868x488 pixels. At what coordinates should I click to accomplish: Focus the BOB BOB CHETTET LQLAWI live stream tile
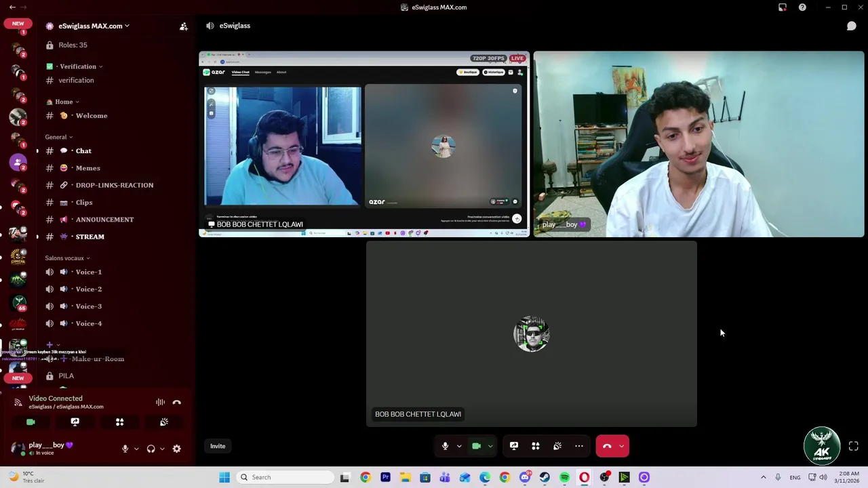click(x=364, y=144)
